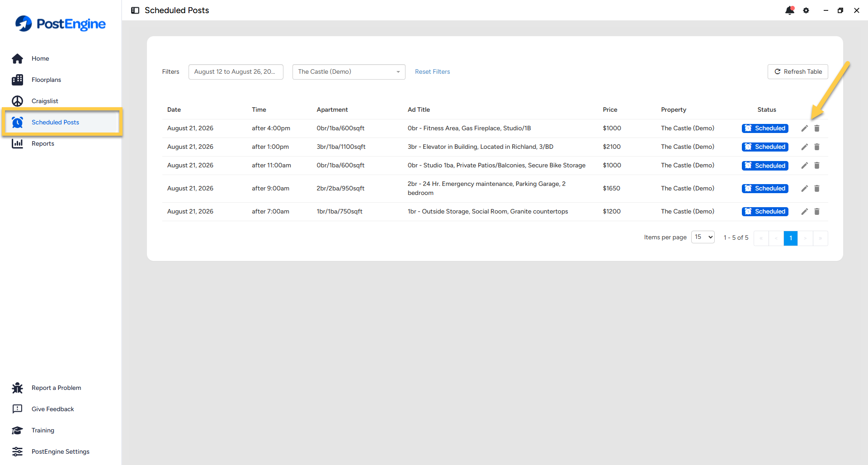Open Reports chart icon
The width and height of the screenshot is (868, 465).
17,143
